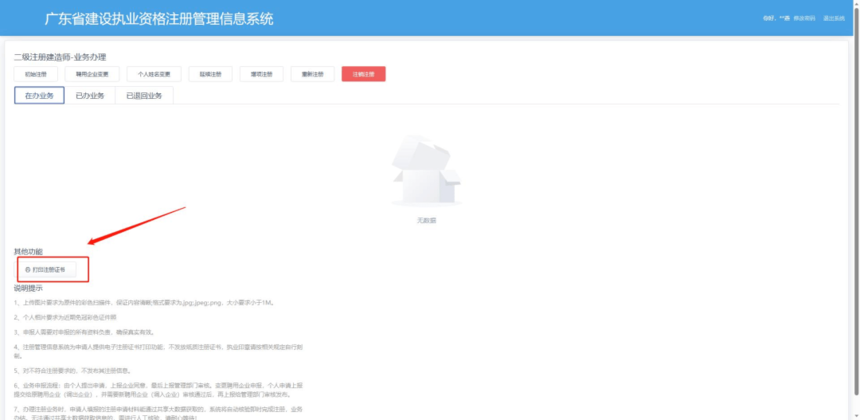Click the 其他功能 section label
The height and width of the screenshot is (420, 860).
29,252
